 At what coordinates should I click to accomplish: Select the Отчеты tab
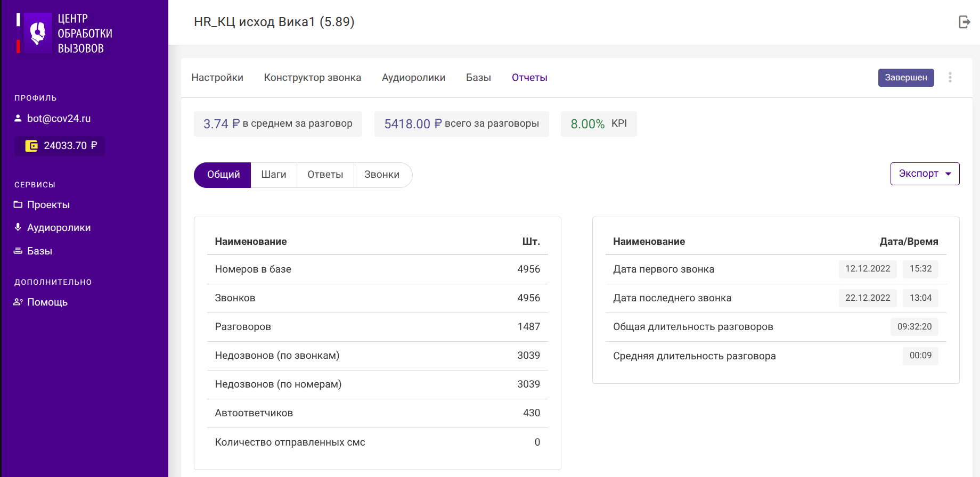529,78
